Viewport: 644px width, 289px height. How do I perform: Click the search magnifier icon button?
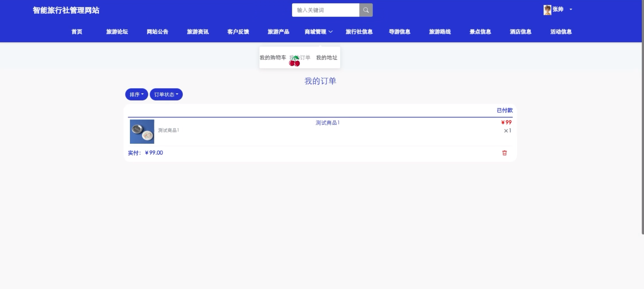366,10
